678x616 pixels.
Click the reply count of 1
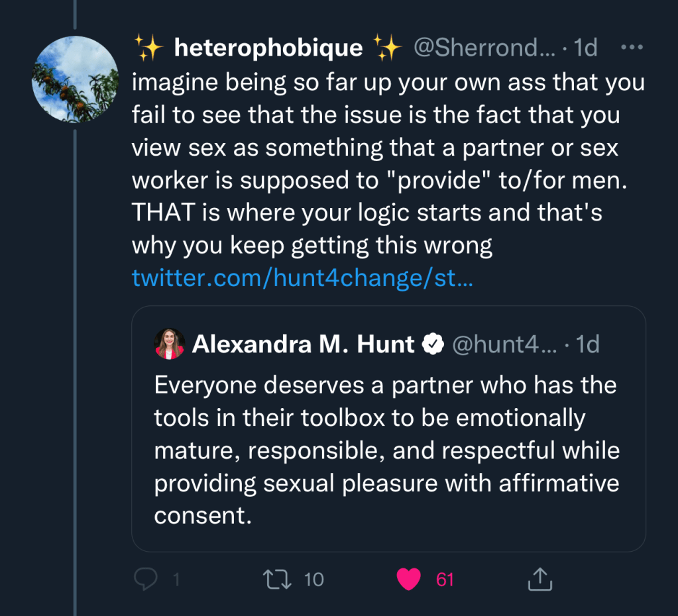point(176,580)
